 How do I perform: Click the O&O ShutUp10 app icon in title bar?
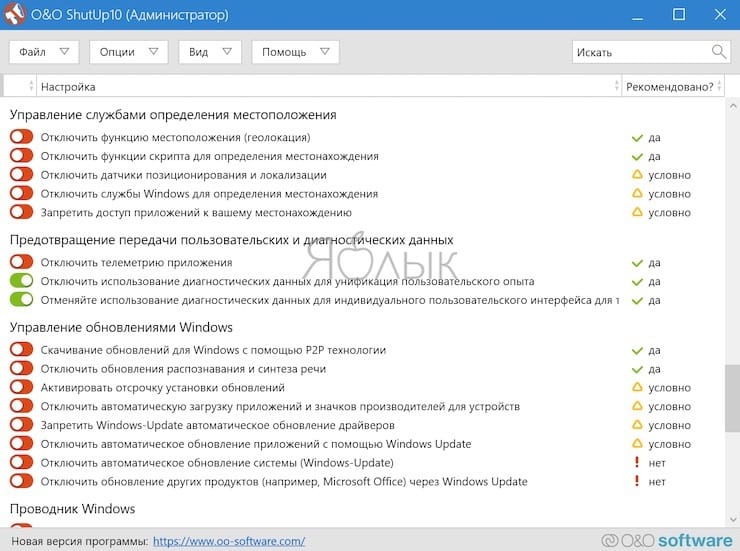pyautogui.click(x=14, y=14)
